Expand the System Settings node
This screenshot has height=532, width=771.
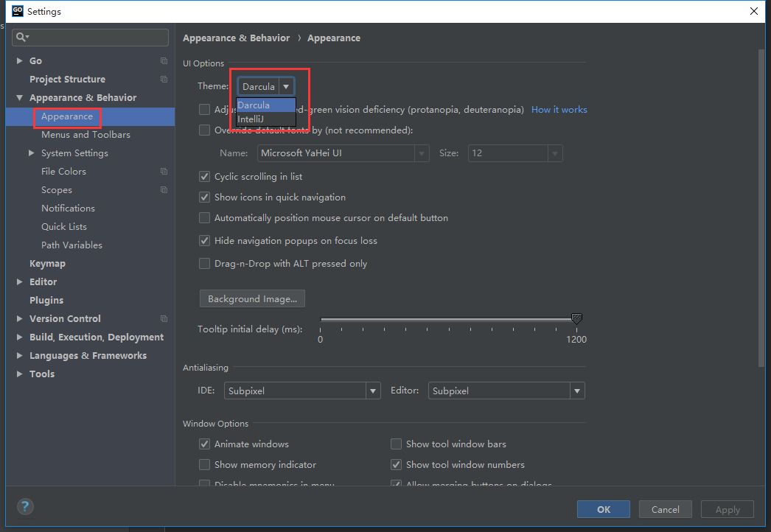[x=32, y=153]
